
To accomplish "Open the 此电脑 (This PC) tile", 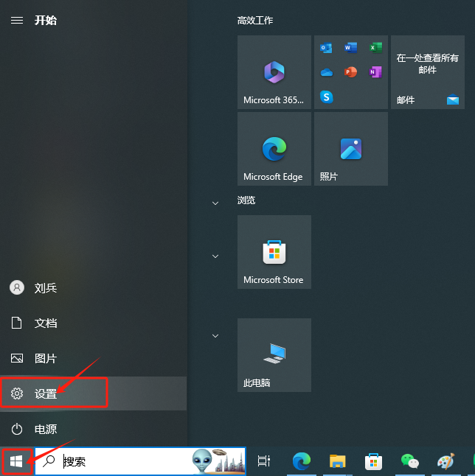I will point(274,355).
